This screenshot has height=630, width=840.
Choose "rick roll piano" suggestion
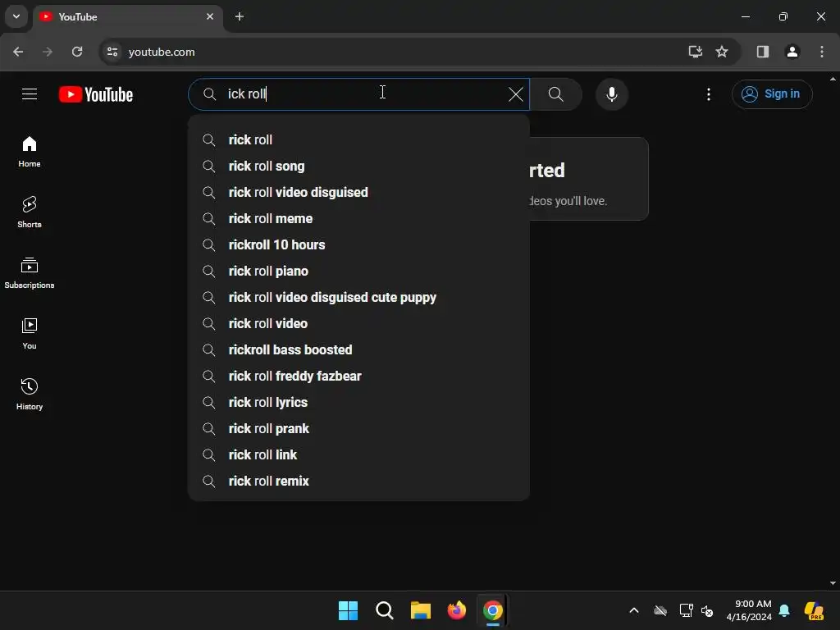coord(358,271)
